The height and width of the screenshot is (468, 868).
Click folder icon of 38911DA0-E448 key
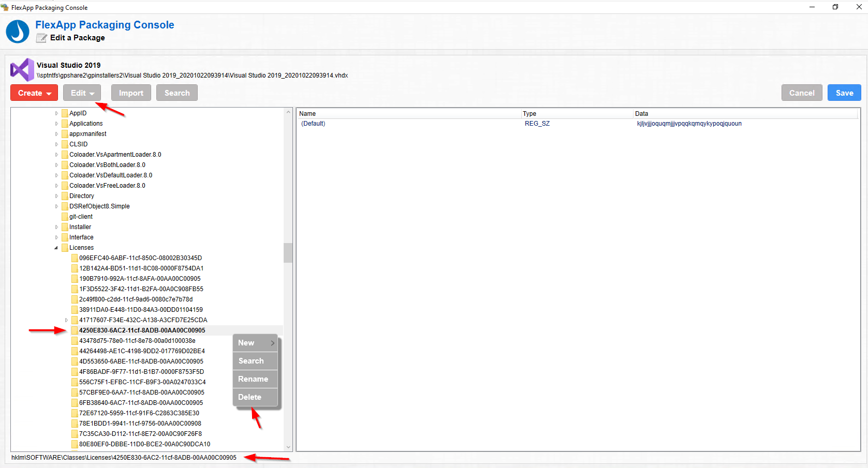pos(75,310)
